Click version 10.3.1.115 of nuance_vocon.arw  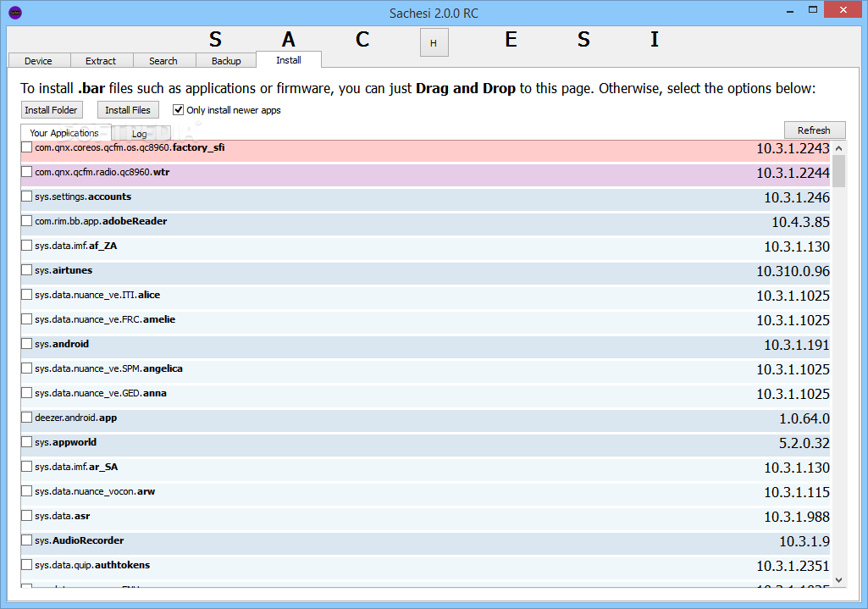tap(797, 492)
